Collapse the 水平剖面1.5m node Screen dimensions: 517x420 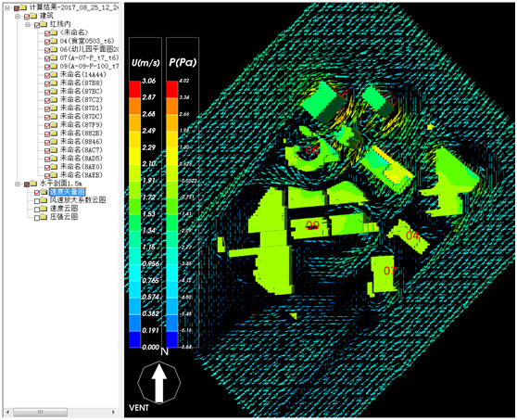18,184
